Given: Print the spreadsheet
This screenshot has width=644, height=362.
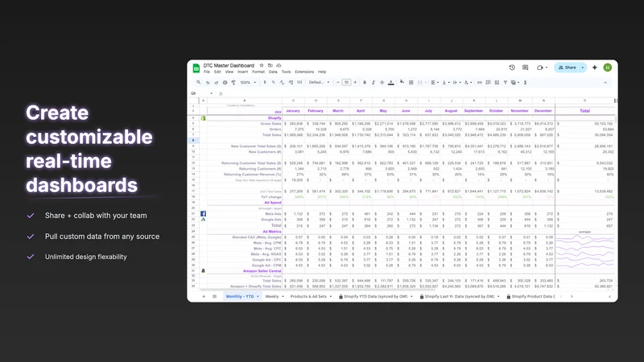Looking at the screenshot, I should click(225, 83).
